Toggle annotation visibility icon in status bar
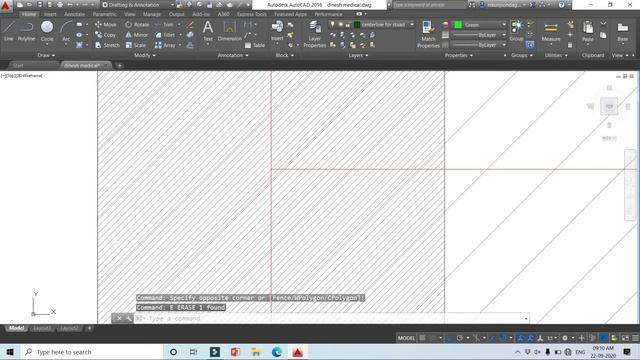 click(x=520, y=338)
